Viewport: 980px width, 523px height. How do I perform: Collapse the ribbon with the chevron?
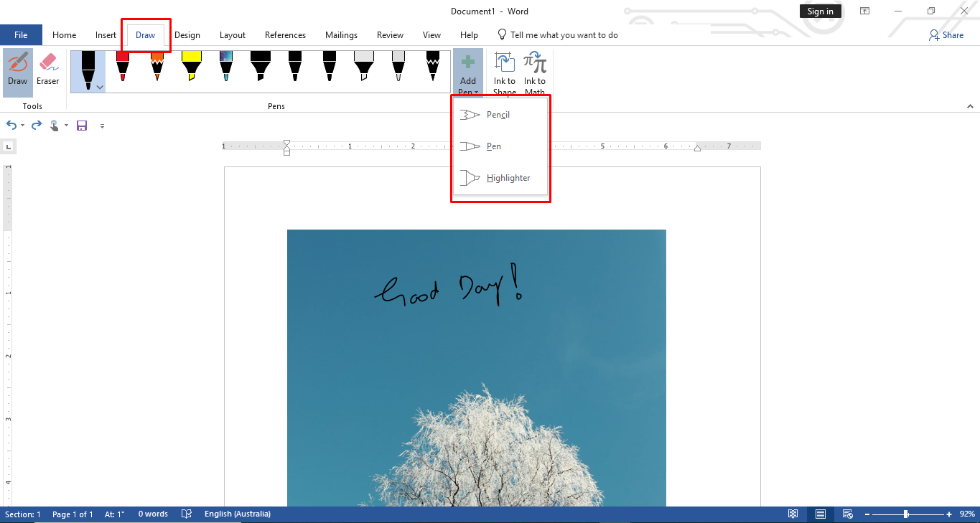point(970,105)
